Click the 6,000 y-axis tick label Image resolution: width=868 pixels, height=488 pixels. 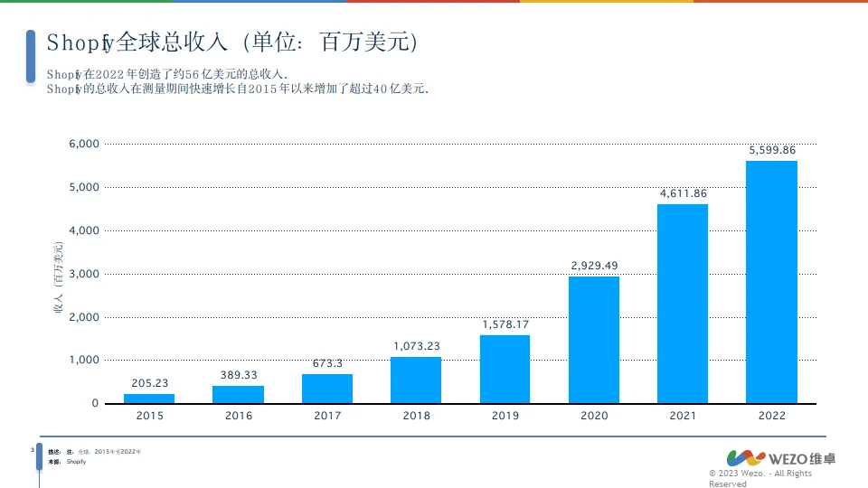pos(84,144)
